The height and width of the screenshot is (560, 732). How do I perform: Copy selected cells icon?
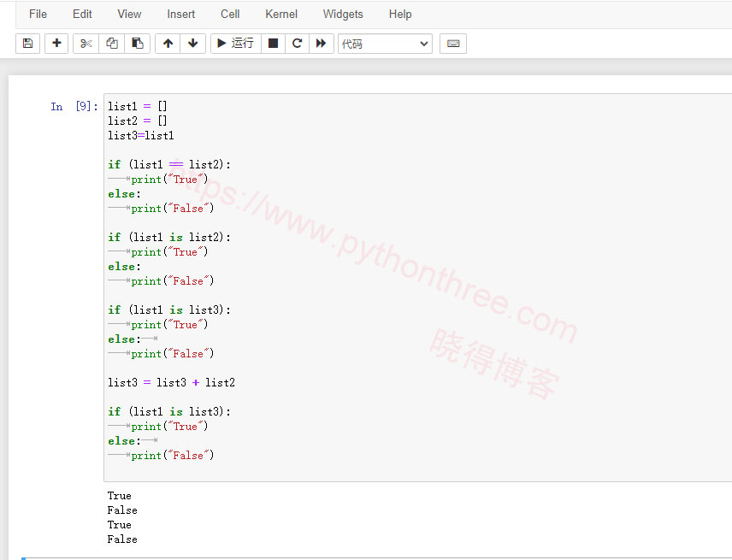coord(111,44)
